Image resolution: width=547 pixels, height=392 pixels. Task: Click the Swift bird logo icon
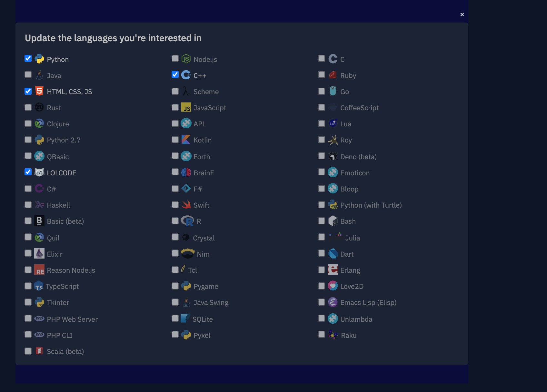[186, 205]
